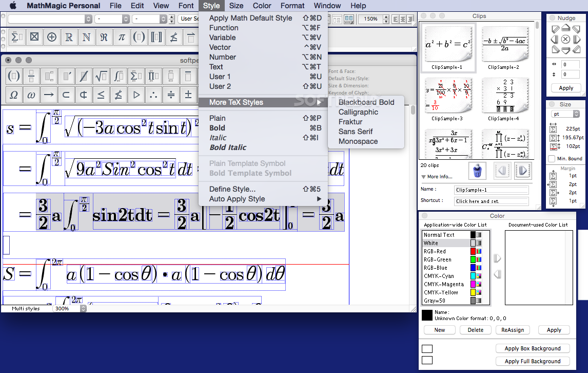
Task: Click the clip Name input field
Action: [x=491, y=190]
